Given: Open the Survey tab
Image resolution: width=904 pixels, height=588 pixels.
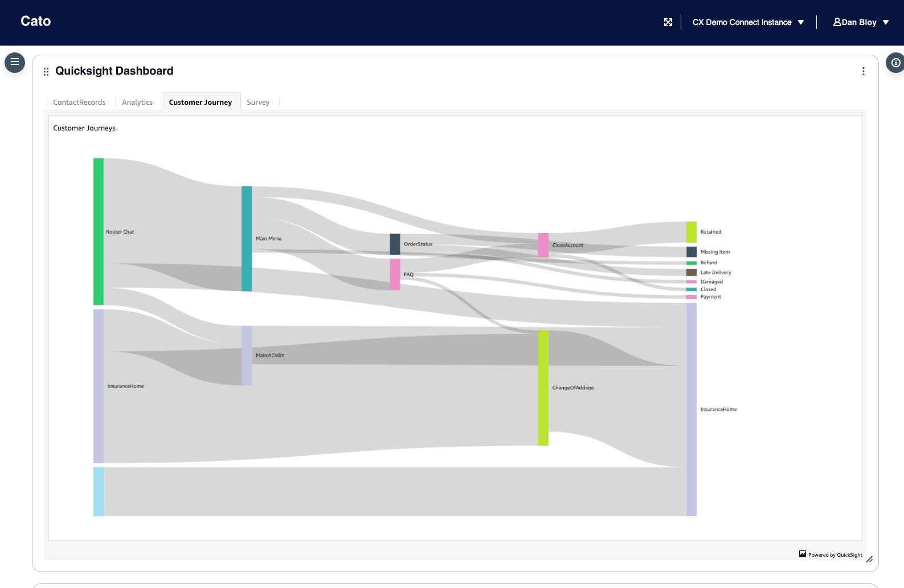Looking at the screenshot, I should [x=258, y=103].
